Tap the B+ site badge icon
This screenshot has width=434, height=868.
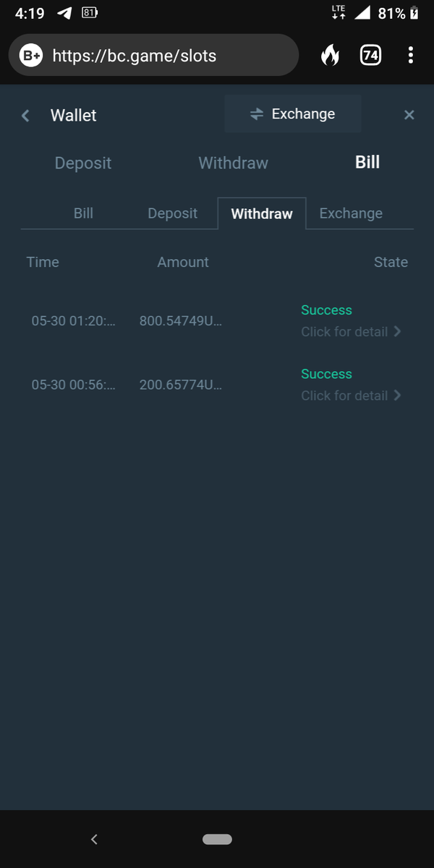tap(31, 56)
